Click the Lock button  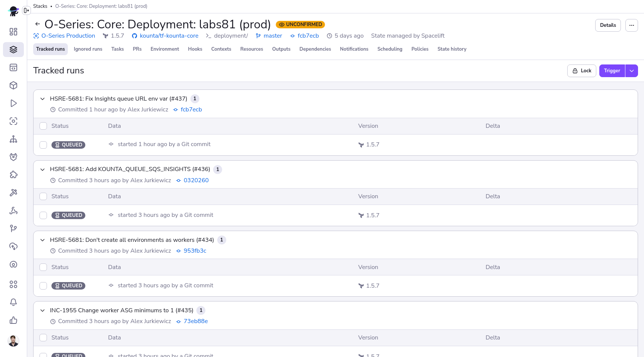pyautogui.click(x=582, y=71)
